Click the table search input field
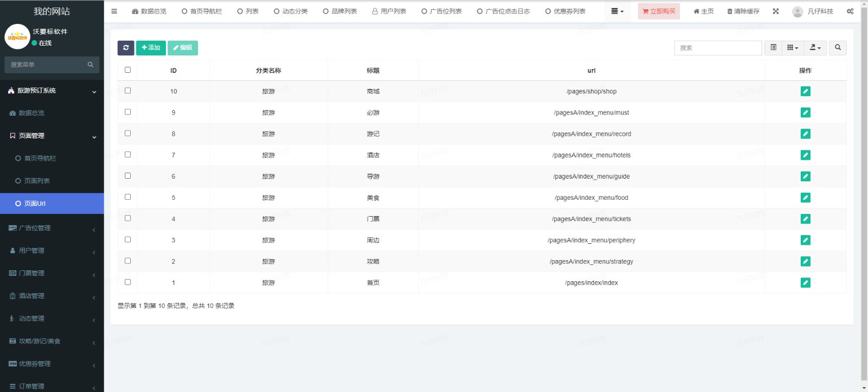Viewport: 868px width, 392px height. coord(718,48)
